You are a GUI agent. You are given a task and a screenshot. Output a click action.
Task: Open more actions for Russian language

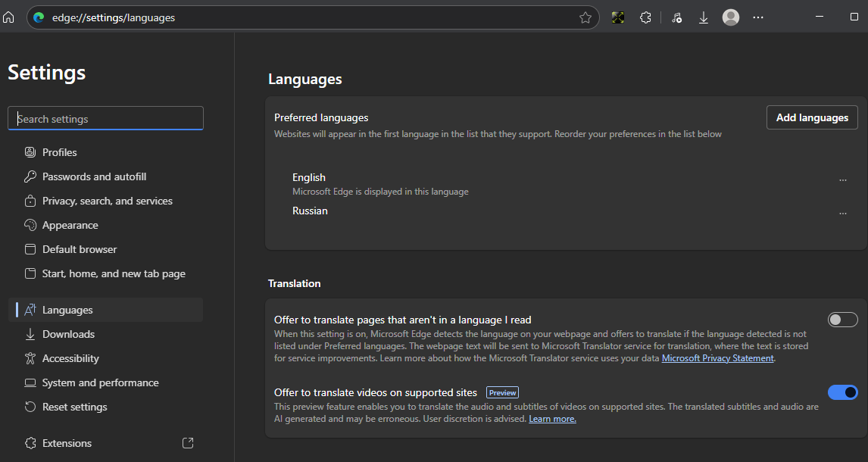point(842,214)
